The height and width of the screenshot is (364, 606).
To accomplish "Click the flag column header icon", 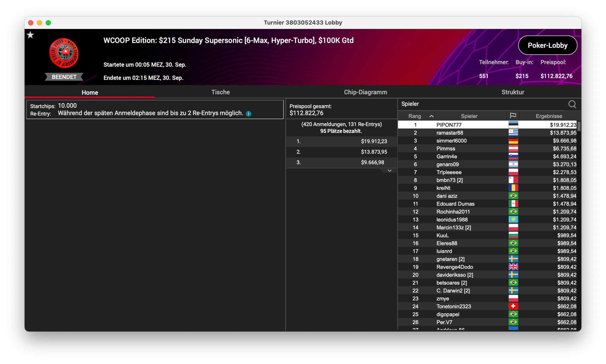I will pos(513,116).
